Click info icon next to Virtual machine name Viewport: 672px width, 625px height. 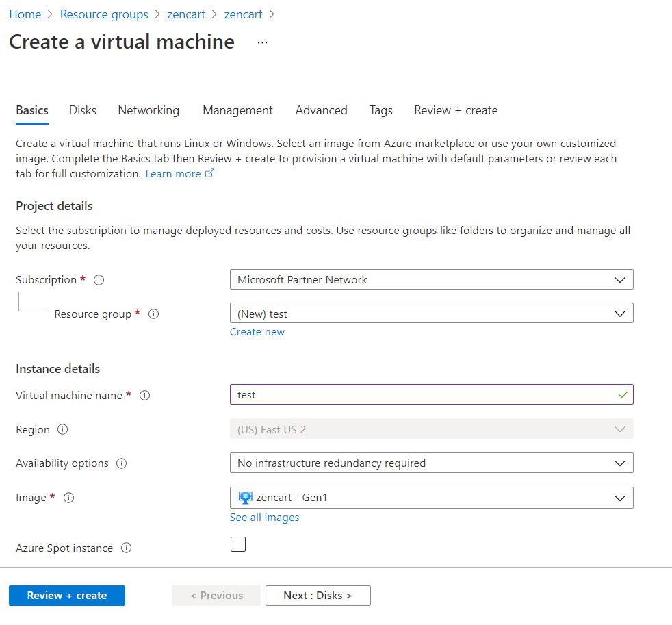click(x=144, y=396)
